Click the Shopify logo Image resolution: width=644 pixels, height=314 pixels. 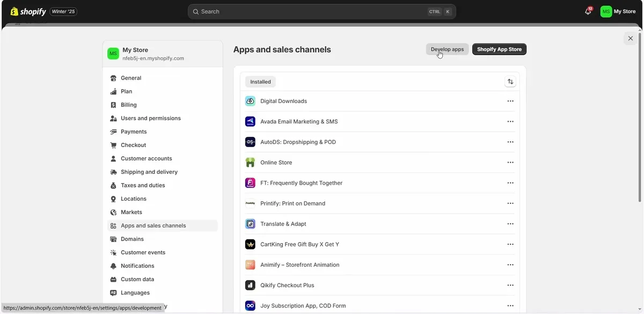click(28, 11)
